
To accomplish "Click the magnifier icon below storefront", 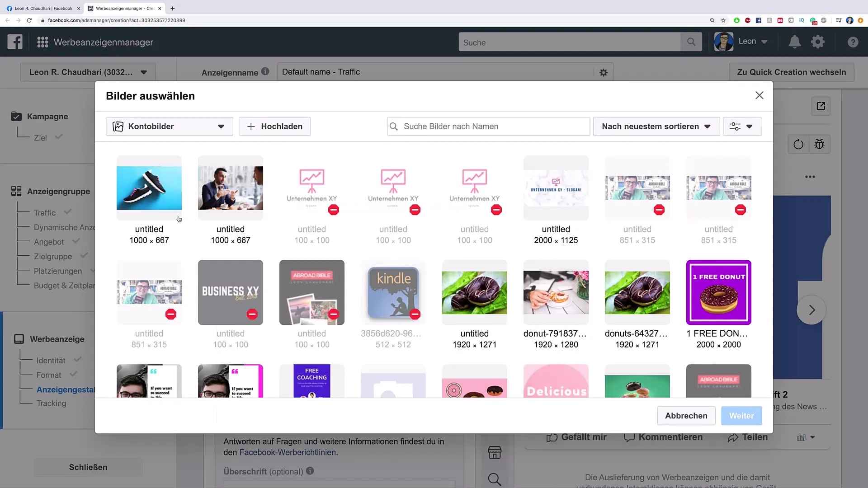I will [495, 479].
